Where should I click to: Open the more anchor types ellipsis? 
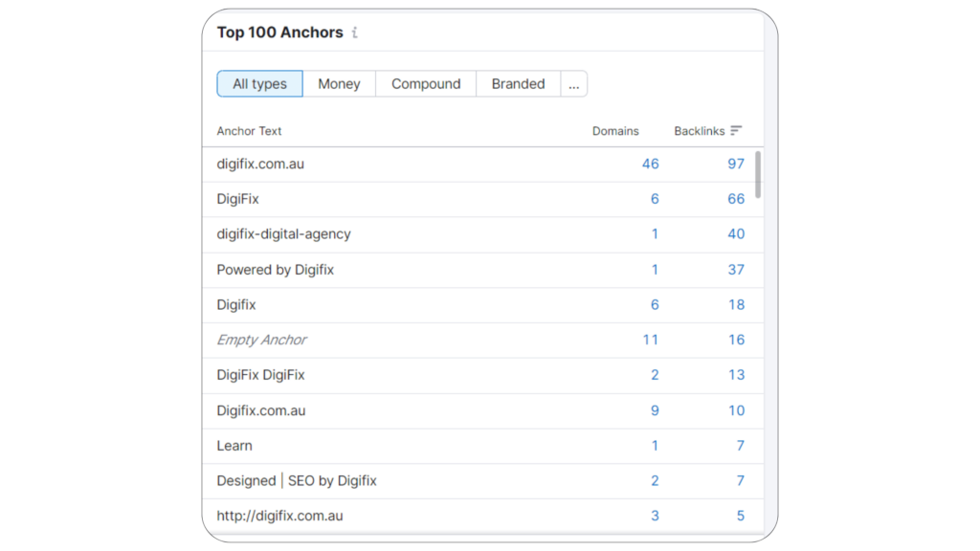(x=574, y=84)
